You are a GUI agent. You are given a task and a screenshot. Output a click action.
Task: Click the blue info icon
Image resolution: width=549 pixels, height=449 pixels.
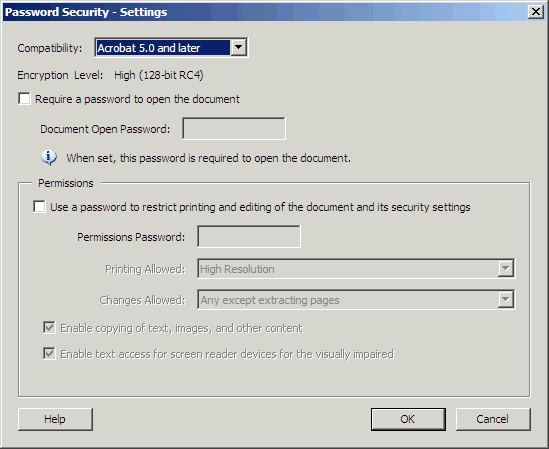(49, 158)
